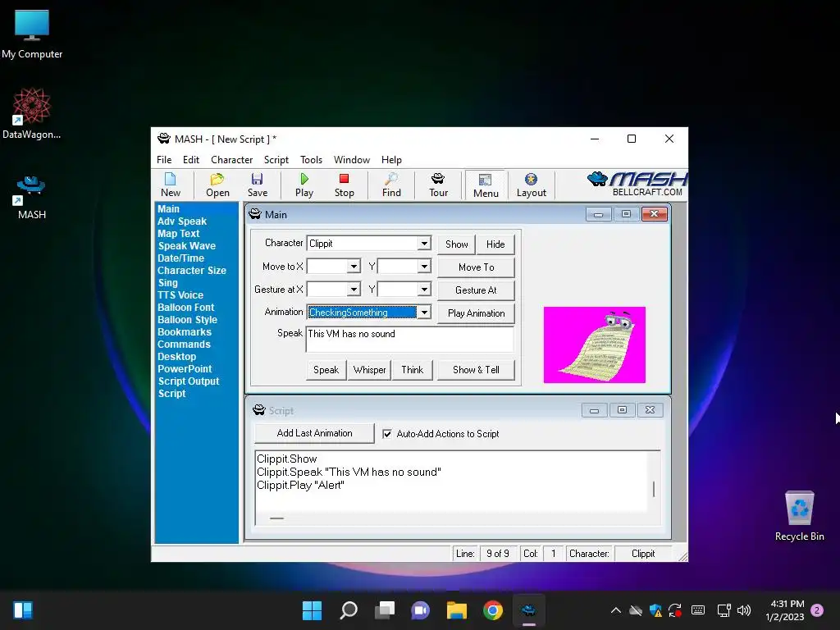Viewport: 840px width, 630px height.
Task: Expand the Gesture at X dropdown
Action: [x=354, y=290]
